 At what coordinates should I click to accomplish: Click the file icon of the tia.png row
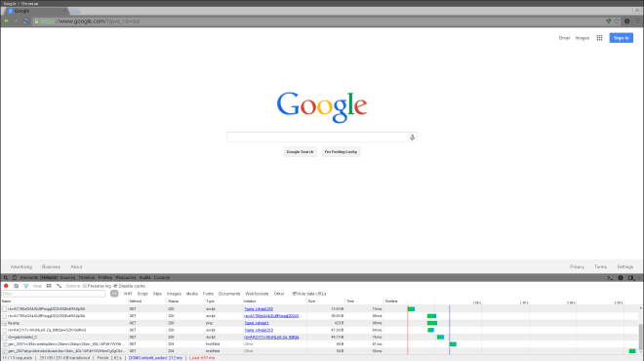pos(5,323)
